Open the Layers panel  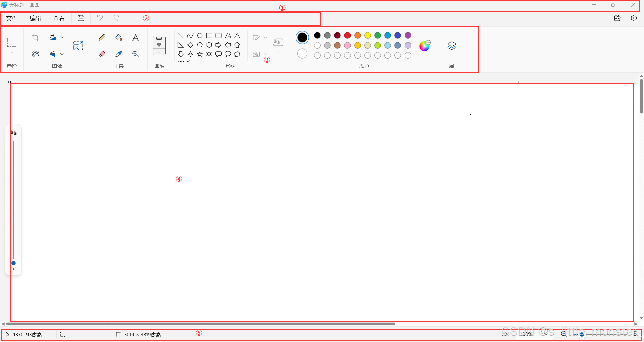click(452, 46)
